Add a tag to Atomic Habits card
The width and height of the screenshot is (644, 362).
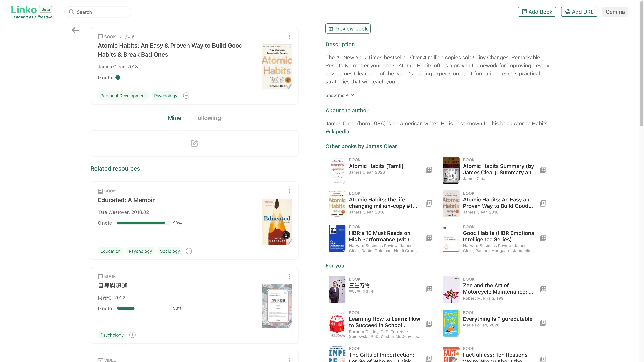pos(186,96)
